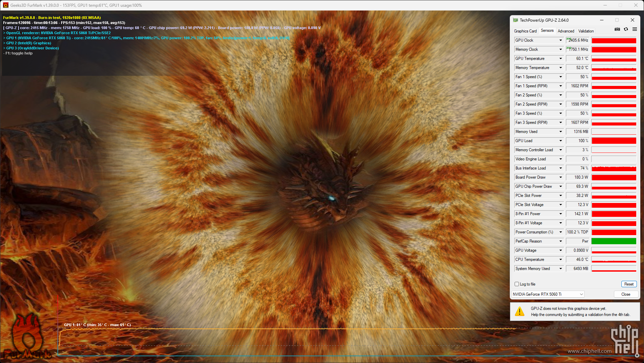This screenshot has height=363, width=644.
Task: Open the Video Engine Load dropdown
Action: click(561, 159)
